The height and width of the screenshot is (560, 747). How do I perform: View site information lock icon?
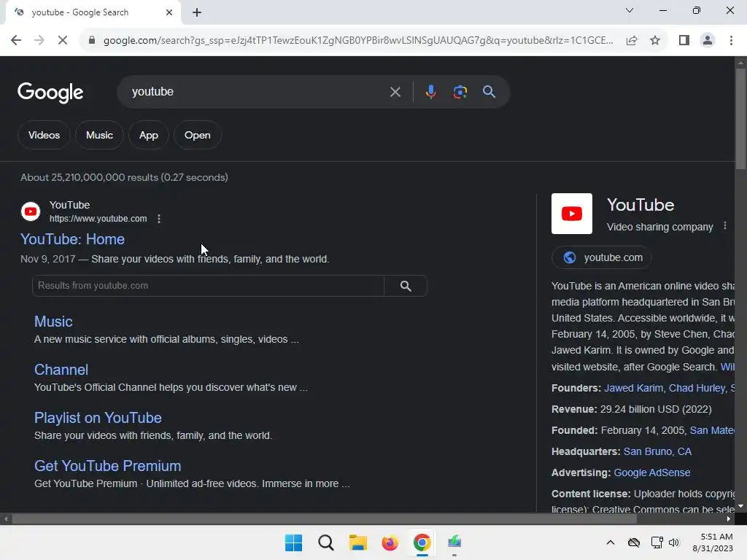(x=92, y=41)
